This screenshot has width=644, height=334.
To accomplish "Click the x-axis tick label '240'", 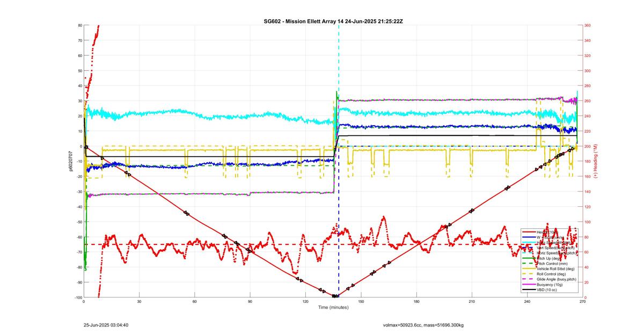I will pos(527,301).
